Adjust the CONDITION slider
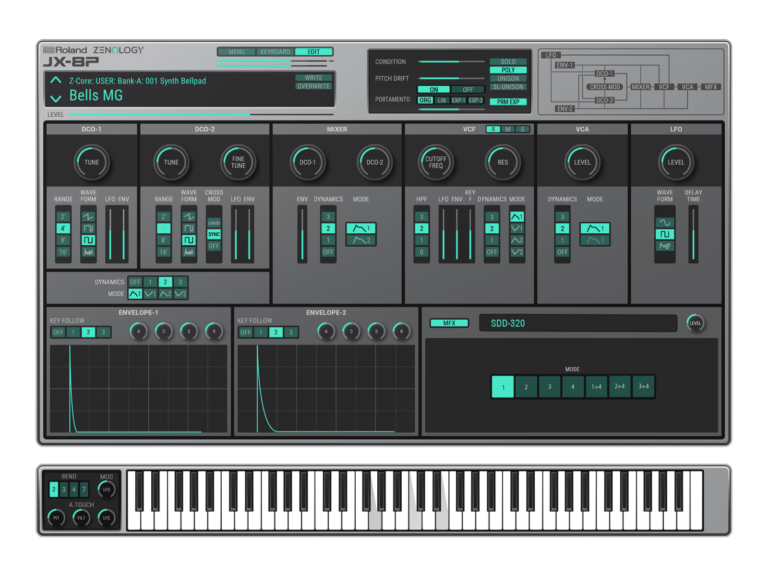The image size is (768, 576). [x=451, y=62]
